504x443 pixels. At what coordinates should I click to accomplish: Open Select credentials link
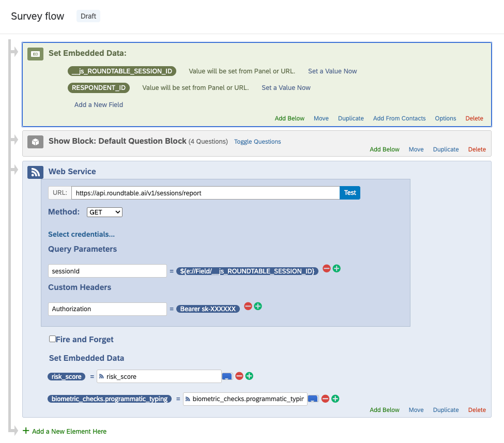81,234
